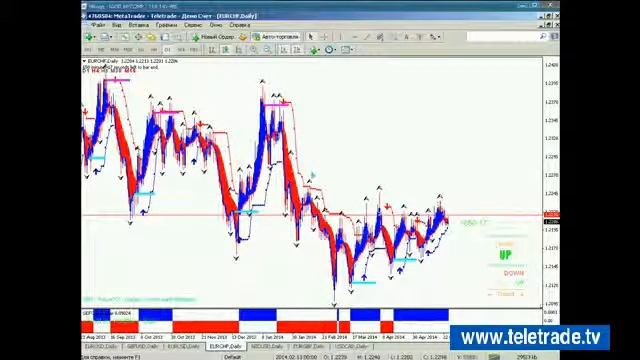The image size is (640, 360).
Task: Toggle Chart Shift from right border
Action: (297, 49)
